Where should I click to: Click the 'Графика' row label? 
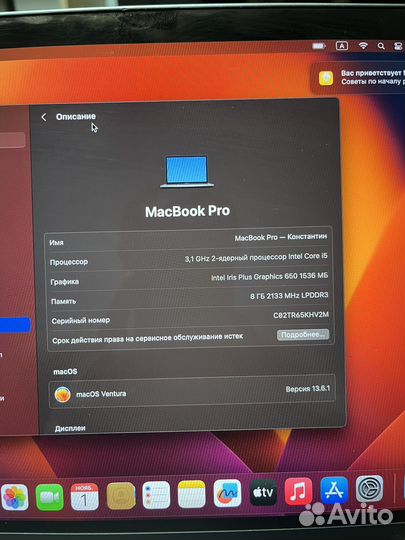[x=64, y=282]
